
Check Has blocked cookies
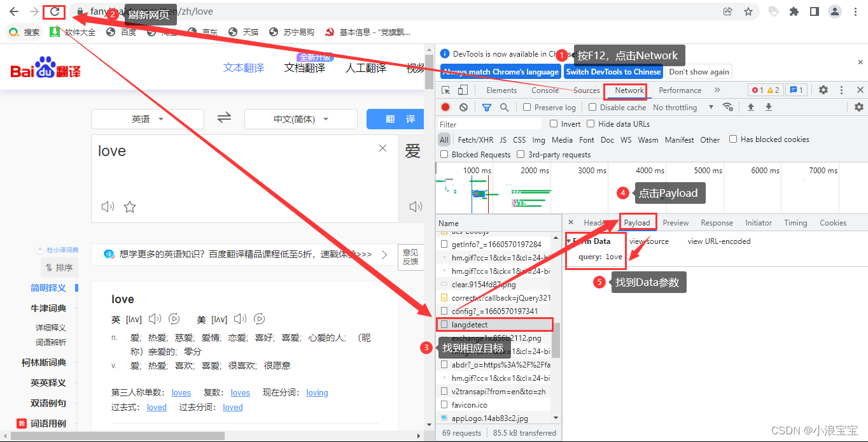point(733,139)
